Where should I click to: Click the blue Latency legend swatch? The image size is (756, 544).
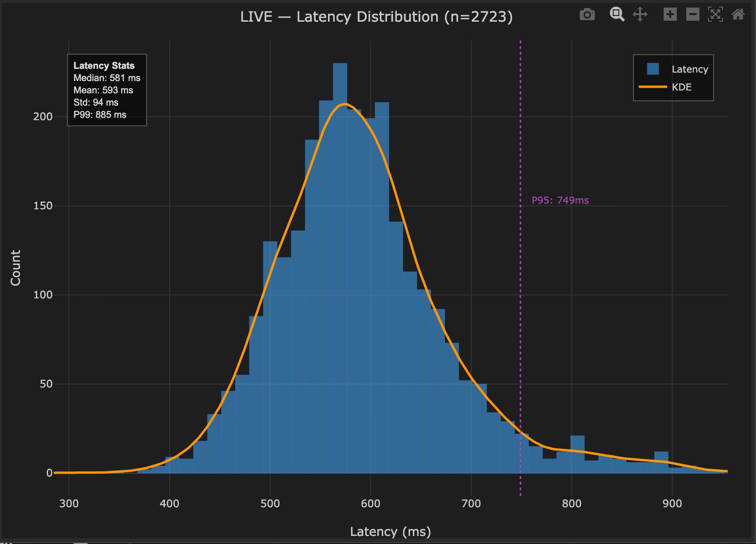[652, 69]
